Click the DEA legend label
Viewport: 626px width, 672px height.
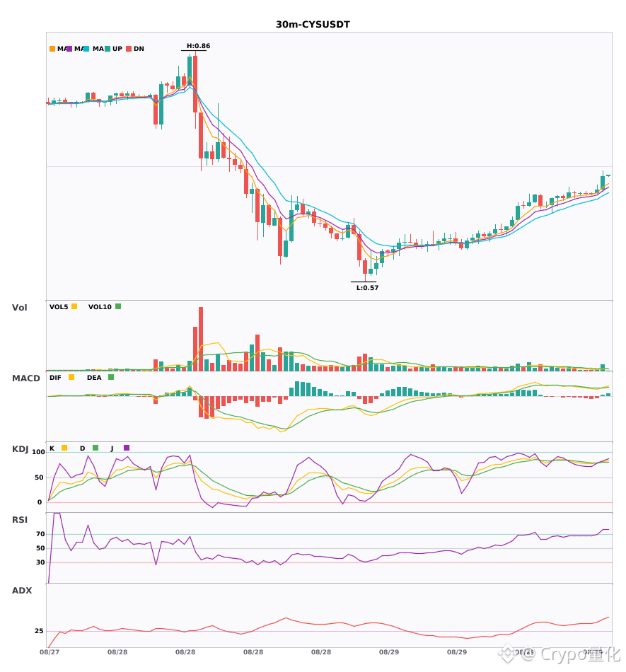point(94,378)
